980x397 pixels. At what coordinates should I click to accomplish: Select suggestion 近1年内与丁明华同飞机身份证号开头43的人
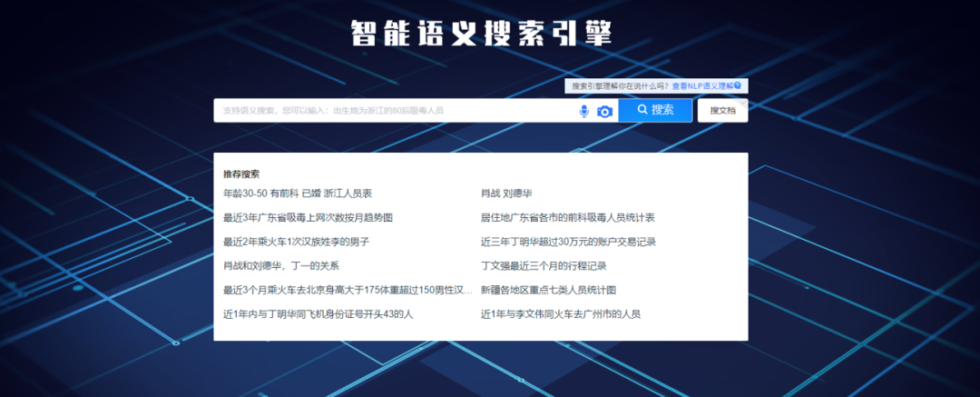318,314
